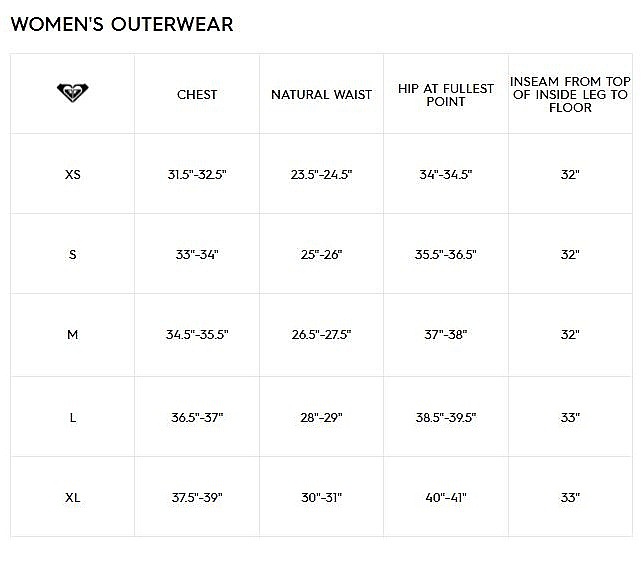Image resolution: width=642 pixels, height=572 pixels.
Task: Select the L size row label
Action: coord(72,417)
